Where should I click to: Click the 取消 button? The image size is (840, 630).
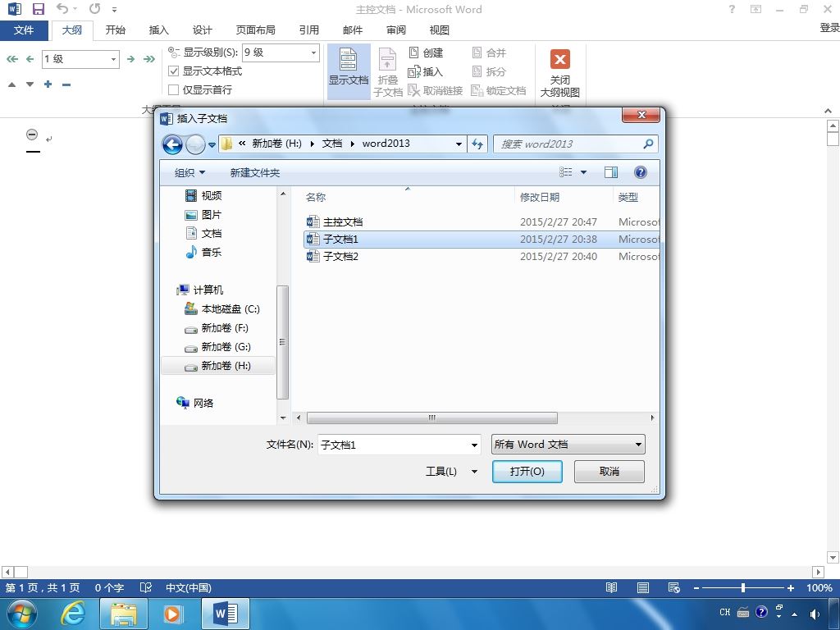pyautogui.click(x=609, y=472)
